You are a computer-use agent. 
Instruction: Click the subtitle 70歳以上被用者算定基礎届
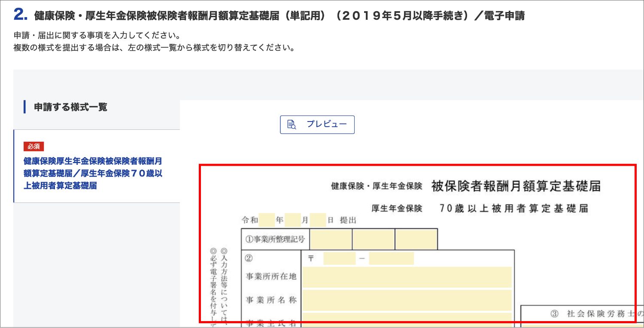(514, 209)
